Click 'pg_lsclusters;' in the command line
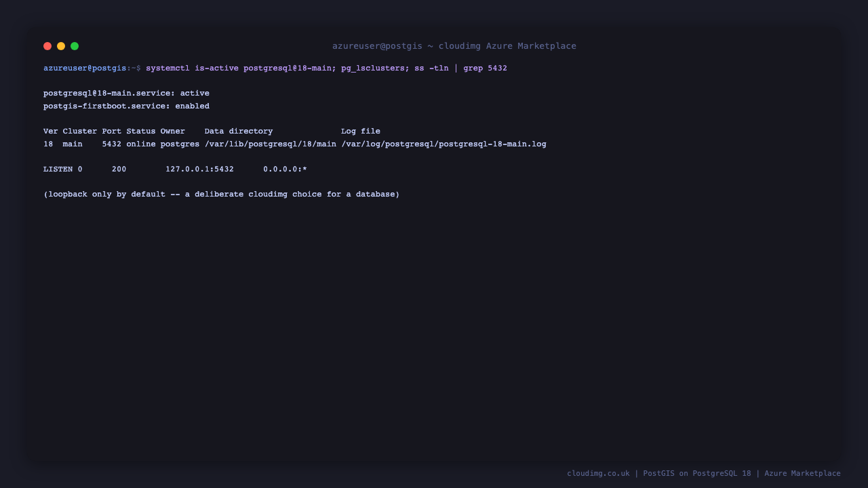 tap(375, 68)
